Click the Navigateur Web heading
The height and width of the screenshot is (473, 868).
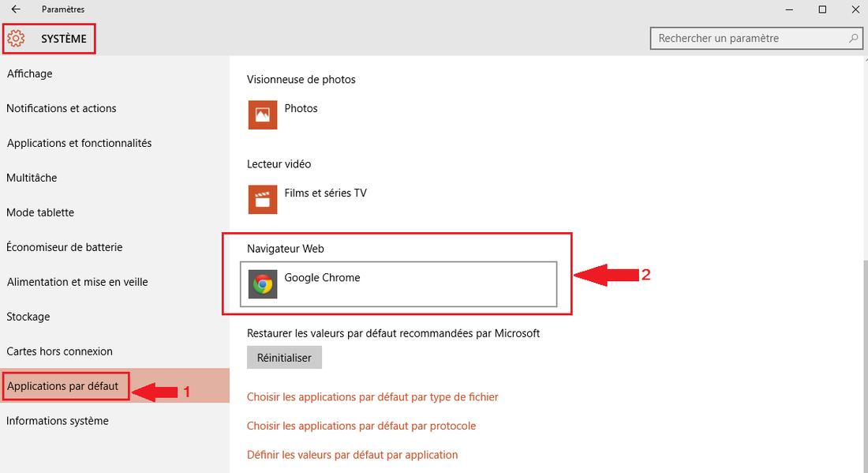tap(286, 249)
